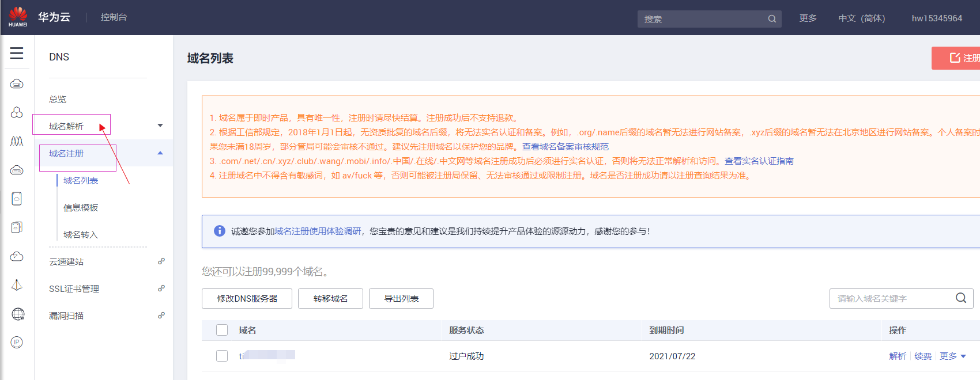The height and width of the screenshot is (380, 980).
Task: Open the stacked documents sidebar icon
Action: (x=17, y=227)
